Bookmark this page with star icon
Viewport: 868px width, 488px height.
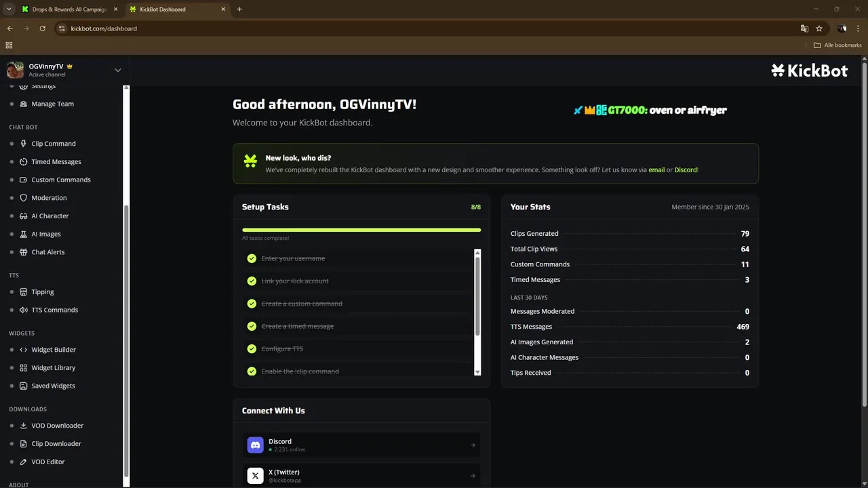pyautogui.click(x=819, y=28)
